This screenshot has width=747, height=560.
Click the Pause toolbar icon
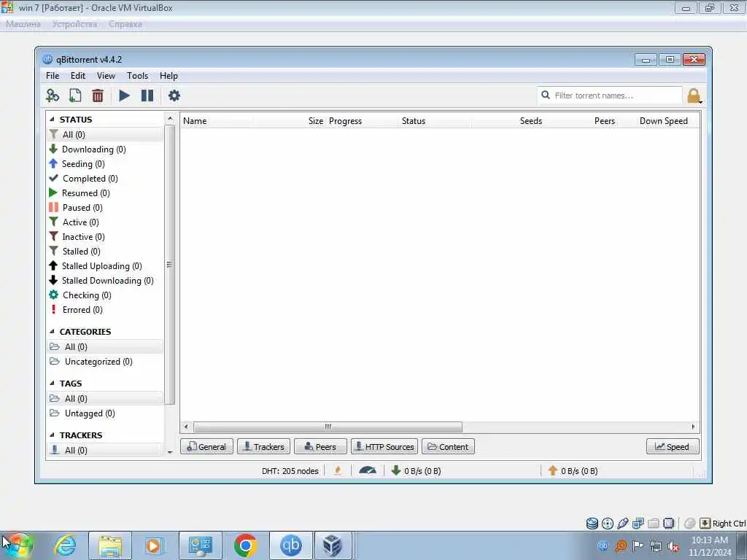(x=147, y=96)
